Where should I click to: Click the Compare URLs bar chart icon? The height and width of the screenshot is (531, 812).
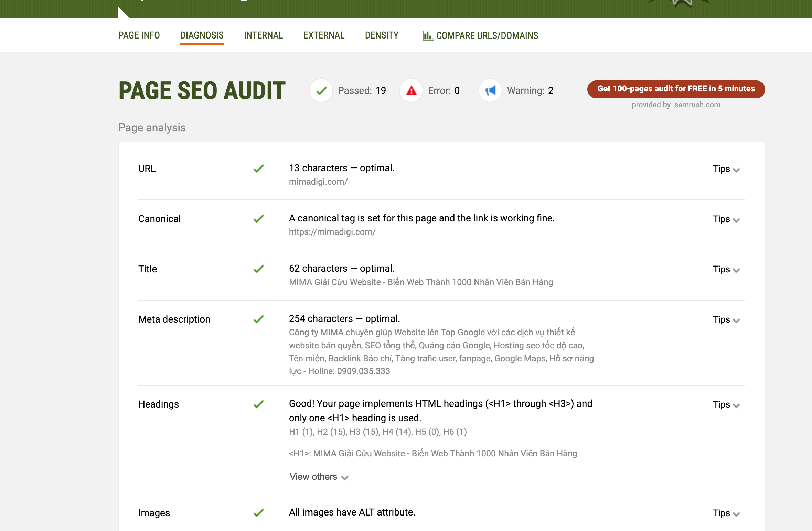coord(428,36)
